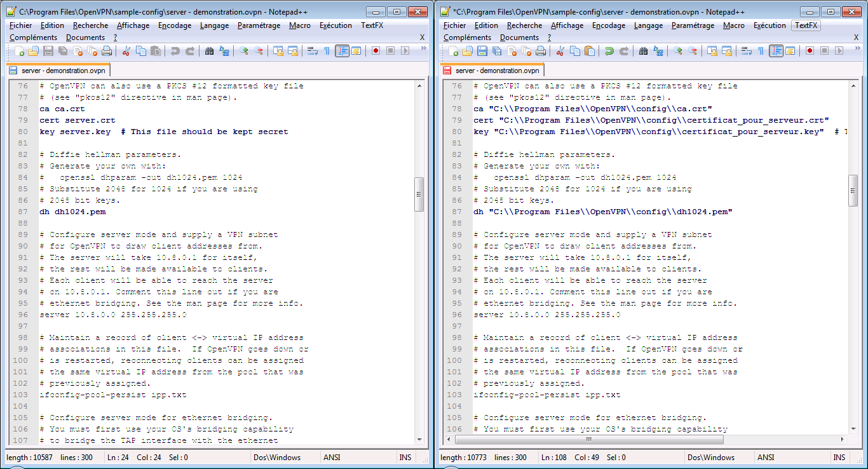The image size is (868, 469).
Task: Close document with X button in right window
Action: 857,37
